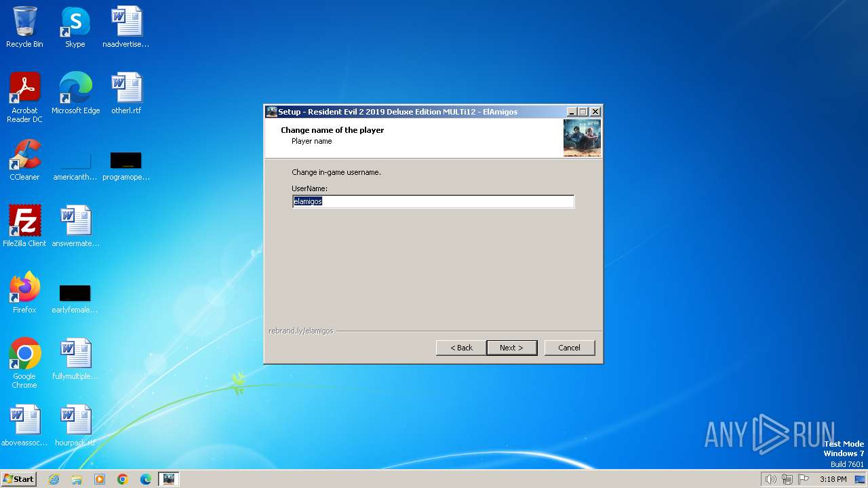Select the earlyfemale desktop file icon
The image size is (868, 488).
[x=75, y=299]
